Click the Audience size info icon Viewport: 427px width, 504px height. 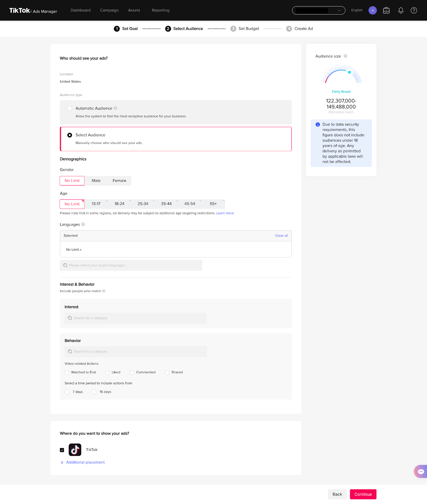[345, 56]
